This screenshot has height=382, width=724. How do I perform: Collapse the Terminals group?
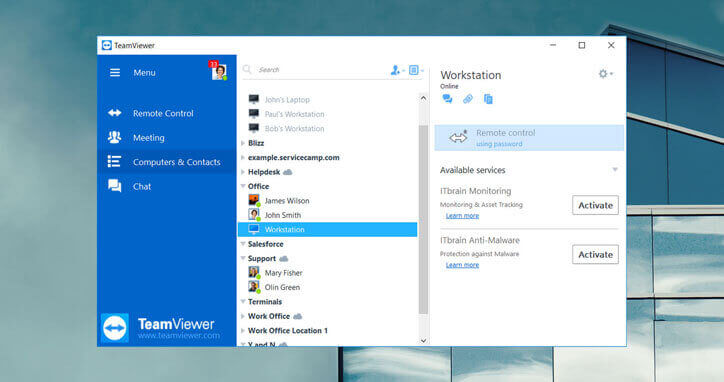point(243,302)
